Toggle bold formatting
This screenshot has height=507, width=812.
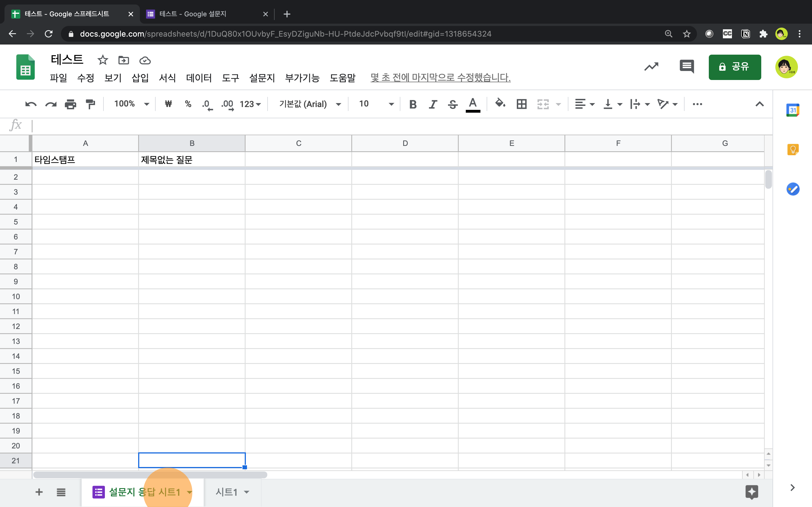[413, 104]
